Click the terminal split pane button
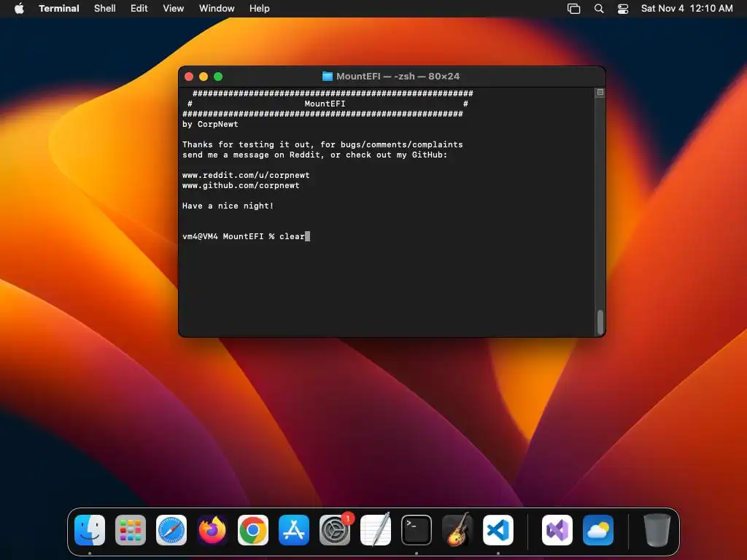The height and width of the screenshot is (560, 747). (x=600, y=93)
